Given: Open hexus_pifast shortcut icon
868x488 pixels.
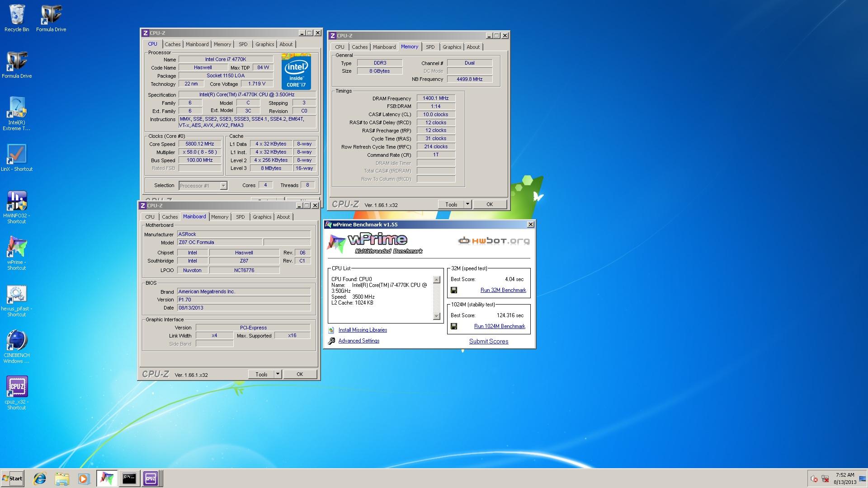Looking at the screenshot, I should [x=17, y=300].
